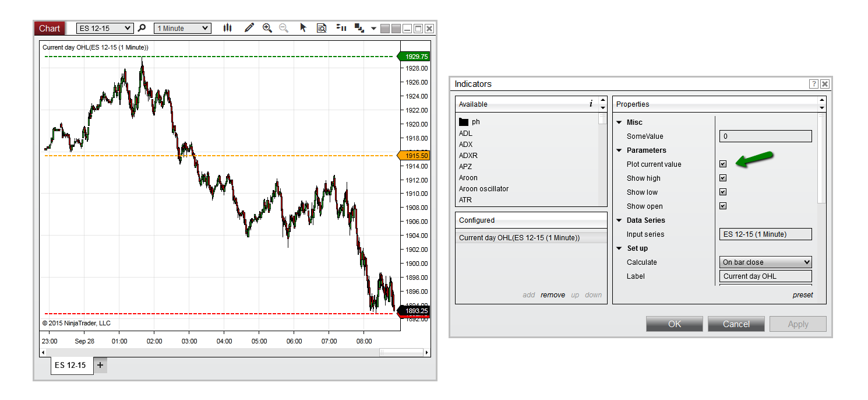868x400 pixels.
Task: Click the info 'i' icon in Available panel
Action: coord(591,104)
